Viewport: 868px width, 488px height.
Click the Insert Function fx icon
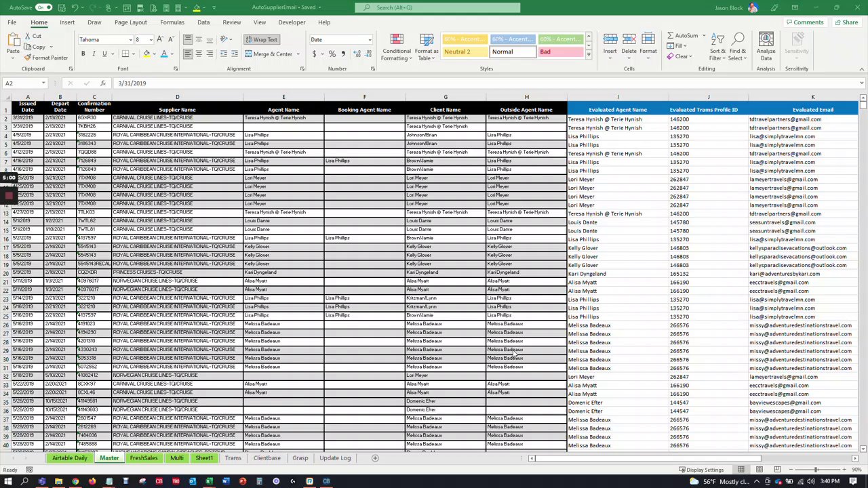click(102, 83)
